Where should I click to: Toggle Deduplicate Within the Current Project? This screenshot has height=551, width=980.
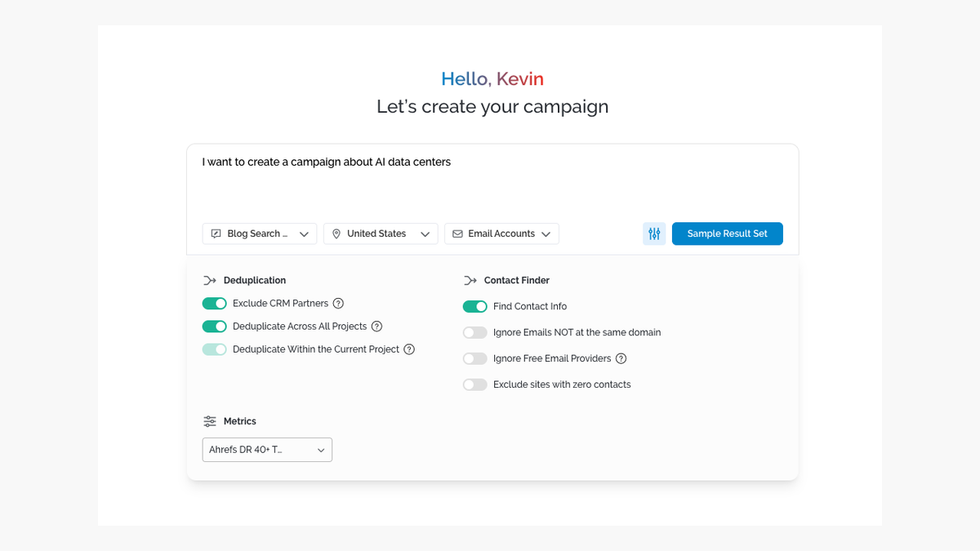(x=215, y=349)
